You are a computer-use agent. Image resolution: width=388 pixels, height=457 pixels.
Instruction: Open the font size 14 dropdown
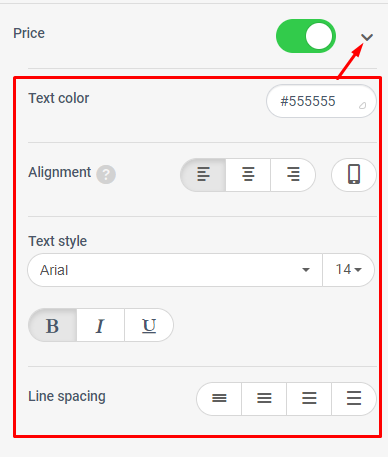click(x=348, y=270)
